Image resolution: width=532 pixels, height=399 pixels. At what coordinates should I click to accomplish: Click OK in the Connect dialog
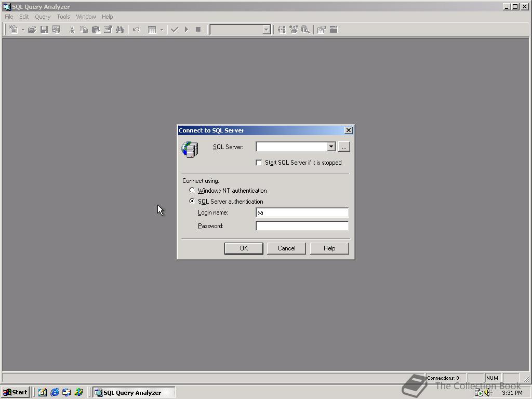[244, 248]
